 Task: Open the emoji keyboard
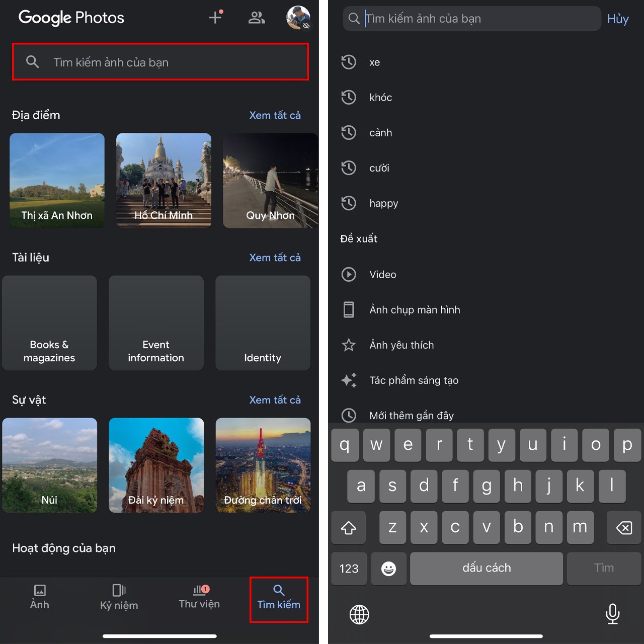click(388, 569)
